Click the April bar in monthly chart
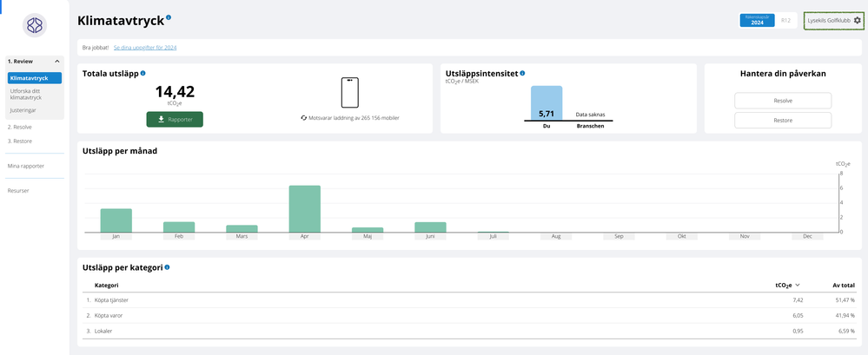This screenshot has width=868, height=355. (x=304, y=209)
